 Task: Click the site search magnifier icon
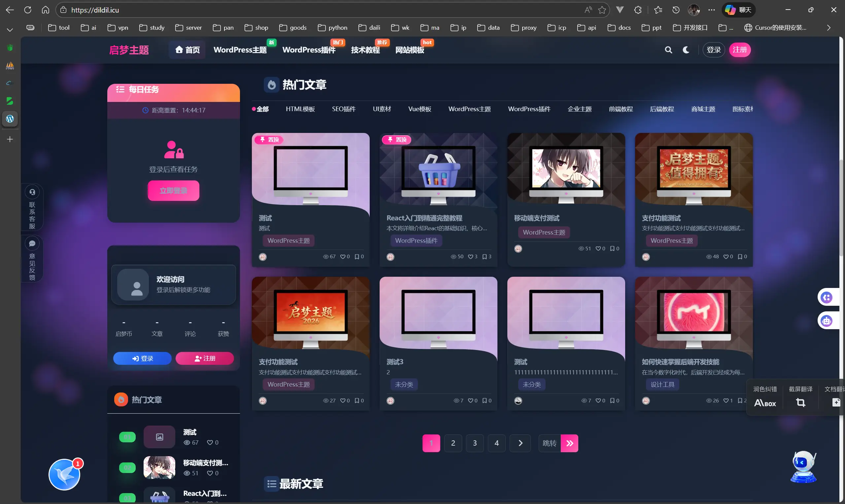(x=668, y=50)
